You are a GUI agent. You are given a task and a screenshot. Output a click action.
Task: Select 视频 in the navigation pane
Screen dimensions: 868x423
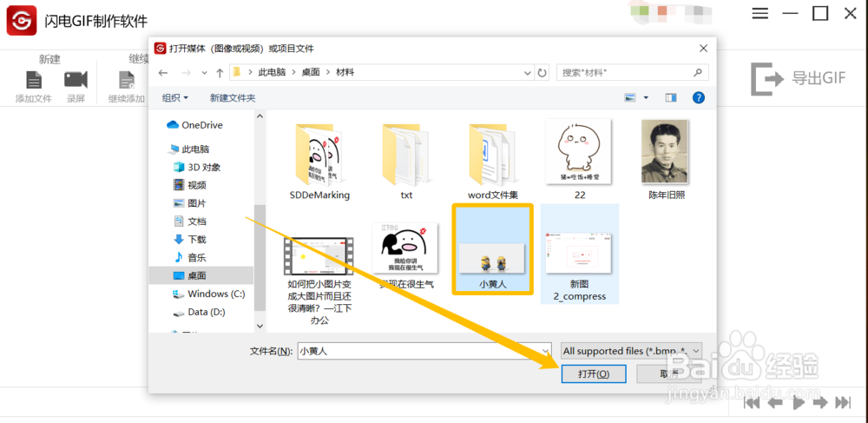click(189, 185)
